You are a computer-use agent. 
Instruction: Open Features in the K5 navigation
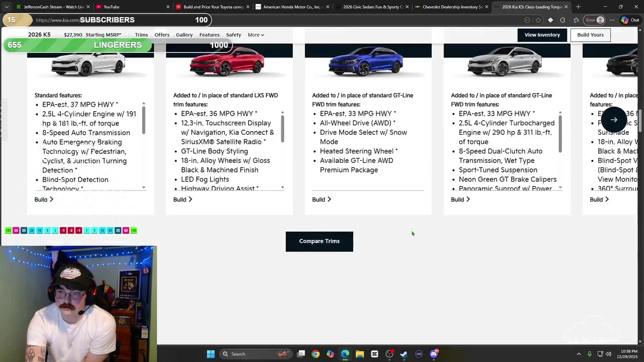click(x=209, y=35)
